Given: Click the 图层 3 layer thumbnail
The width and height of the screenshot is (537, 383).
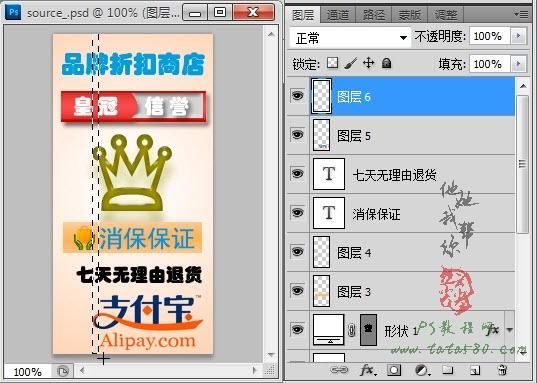Looking at the screenshot, I should 321,291.
